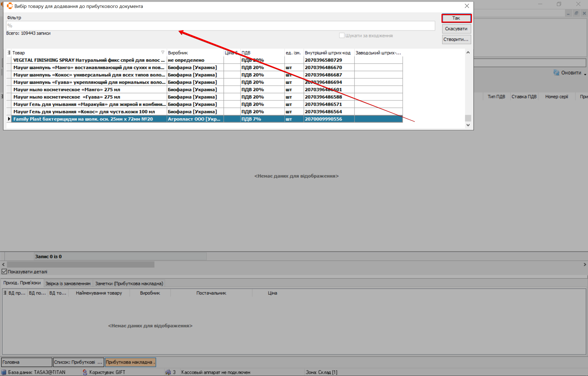Screen dimensions: 588x376
Task: Click the filter funnel in Товар header
Action: tap(163, 52)
